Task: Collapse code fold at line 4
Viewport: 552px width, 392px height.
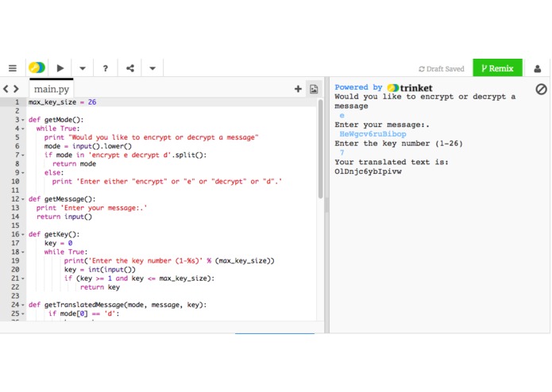Action: 23,129
